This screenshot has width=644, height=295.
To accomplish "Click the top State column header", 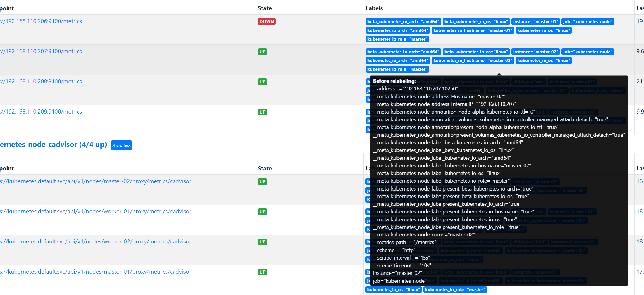I will [x=265, y=8].
